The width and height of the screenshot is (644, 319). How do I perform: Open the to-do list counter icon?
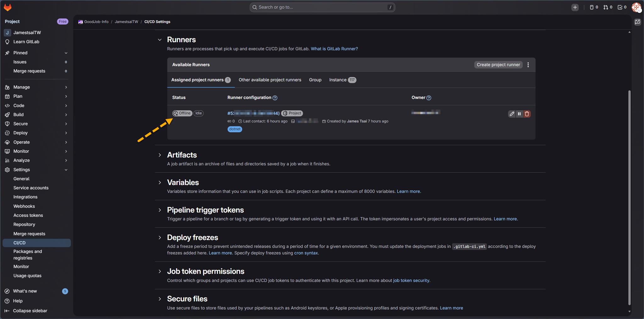(x=622, y=7)
